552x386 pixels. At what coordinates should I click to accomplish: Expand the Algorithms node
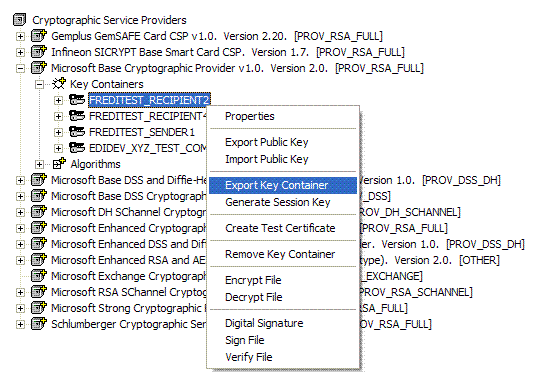(39, 164)
